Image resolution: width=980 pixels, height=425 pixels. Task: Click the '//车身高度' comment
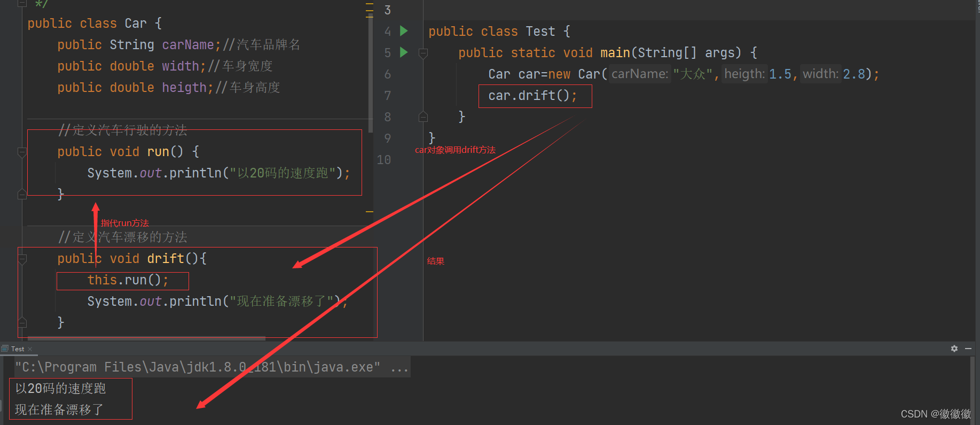coord(248,87)
